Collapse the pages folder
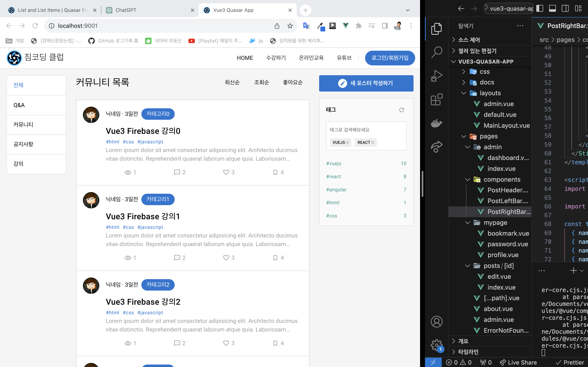Viewport: 588px width, 367px height. point(490,136)
